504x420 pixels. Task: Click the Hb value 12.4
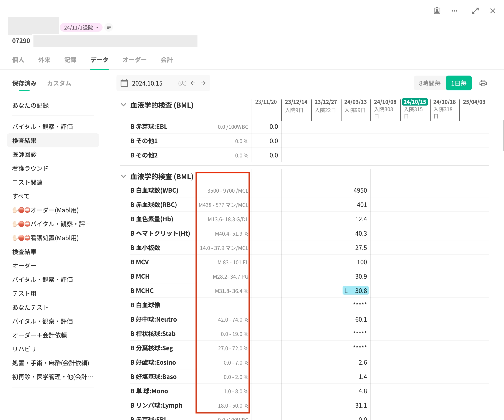point(361,219)
